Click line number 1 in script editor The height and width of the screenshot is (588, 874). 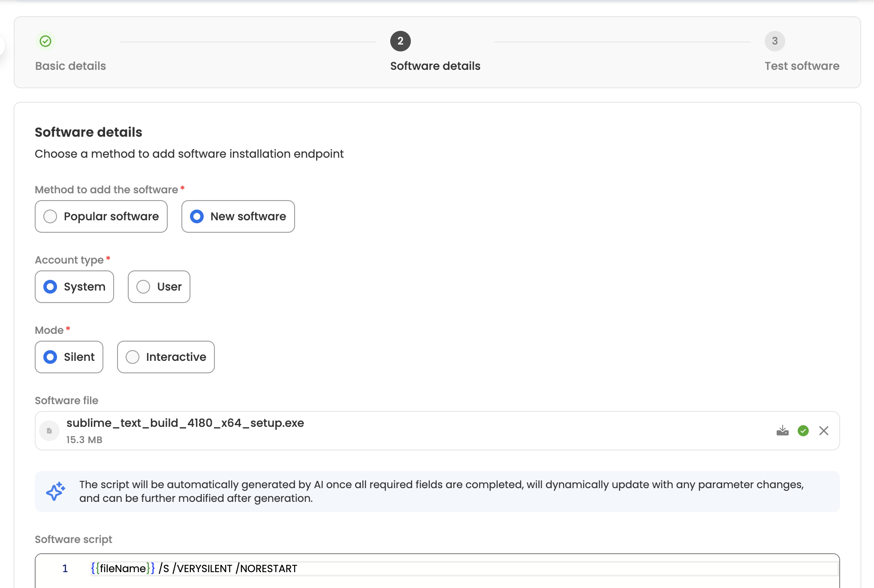(65, 569)
